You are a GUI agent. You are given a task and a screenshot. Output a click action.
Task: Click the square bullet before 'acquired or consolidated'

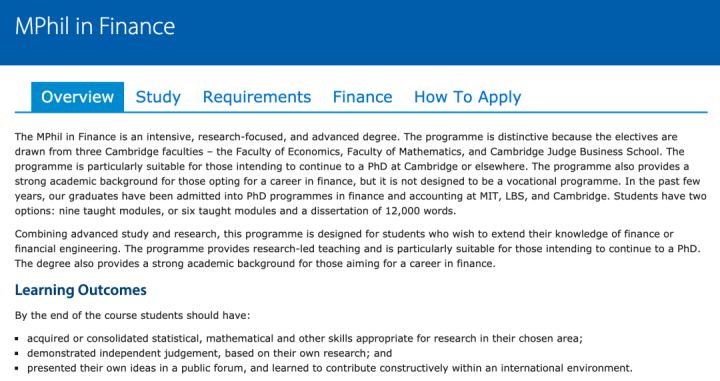tap(17, 339)
